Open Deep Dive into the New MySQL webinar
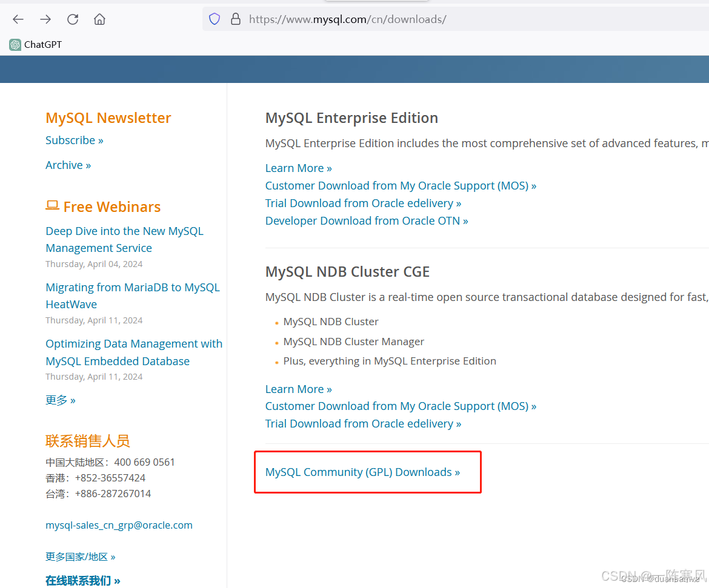 (x=124, y=240)
